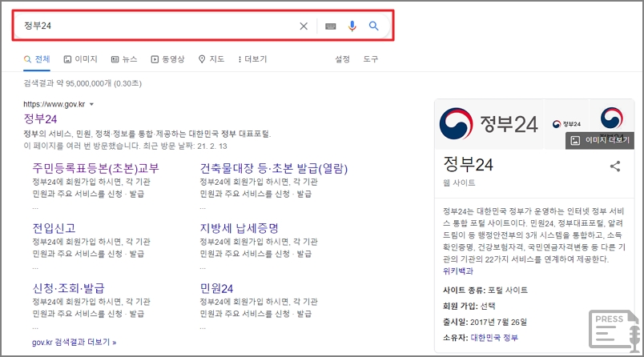Click the 출시일: 2017년 7월 26일 text
Screen dimensions: 644x357
pyautogui.click(x=485, y=322)
